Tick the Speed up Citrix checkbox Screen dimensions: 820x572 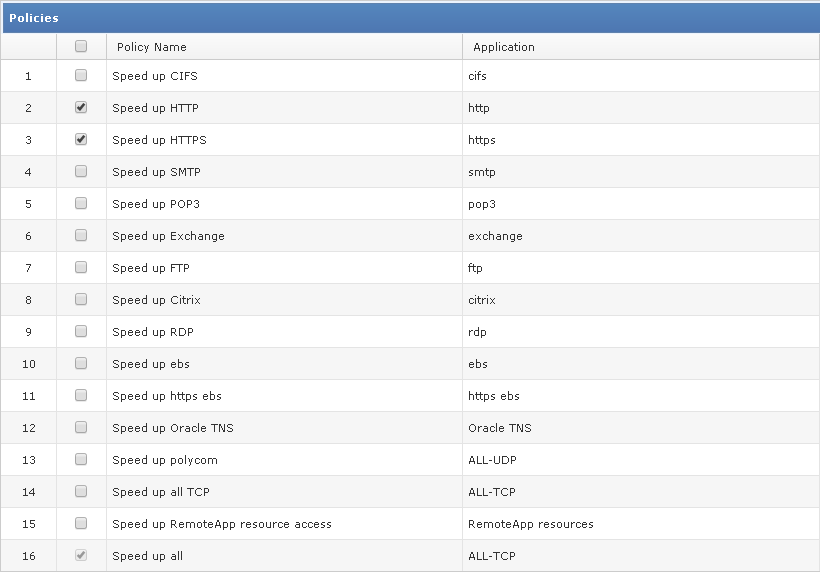pyautogui.click(x=81, y=299)
